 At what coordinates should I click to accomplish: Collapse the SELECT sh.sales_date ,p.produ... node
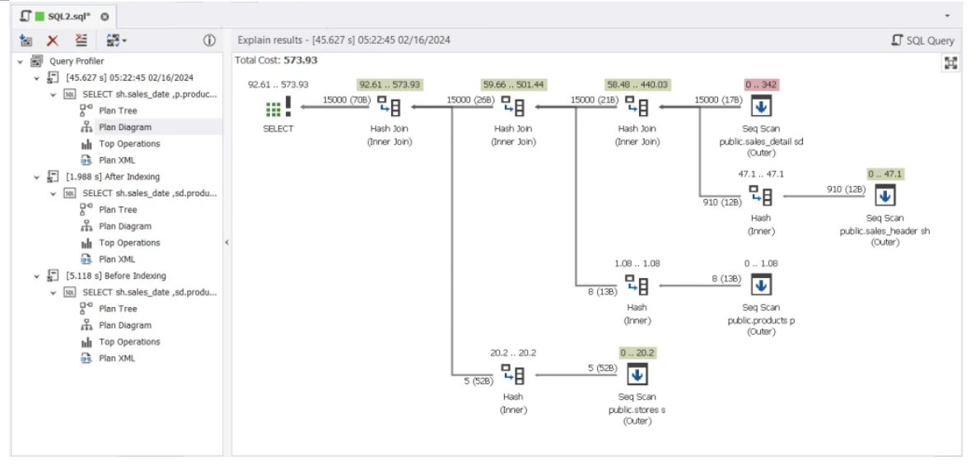click(54, 95)
